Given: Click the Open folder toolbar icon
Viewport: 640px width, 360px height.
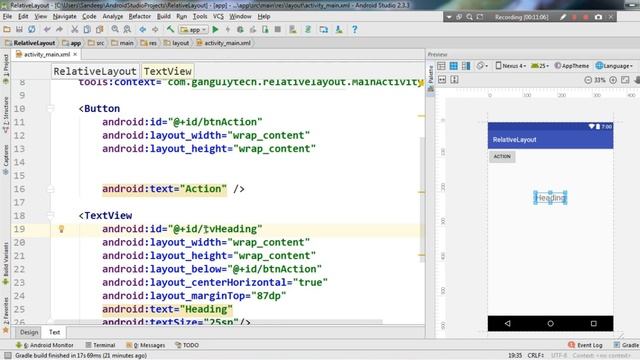Looking at the screenshot, I should coord(7,29).
